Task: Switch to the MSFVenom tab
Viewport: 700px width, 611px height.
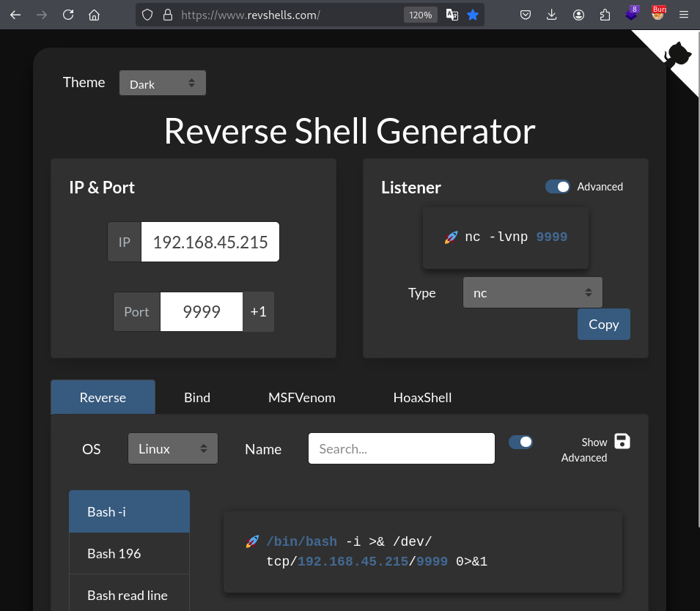Action: point(302,397)
